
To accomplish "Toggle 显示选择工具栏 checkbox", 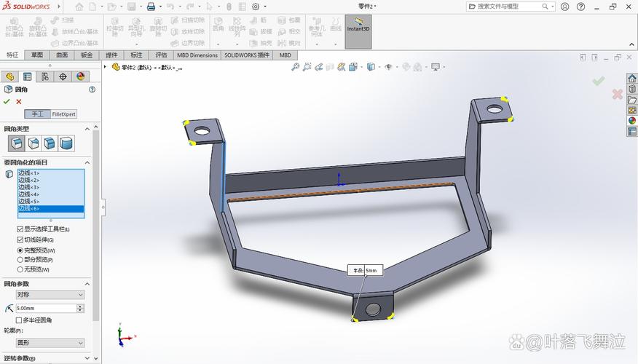I will 20,229.
